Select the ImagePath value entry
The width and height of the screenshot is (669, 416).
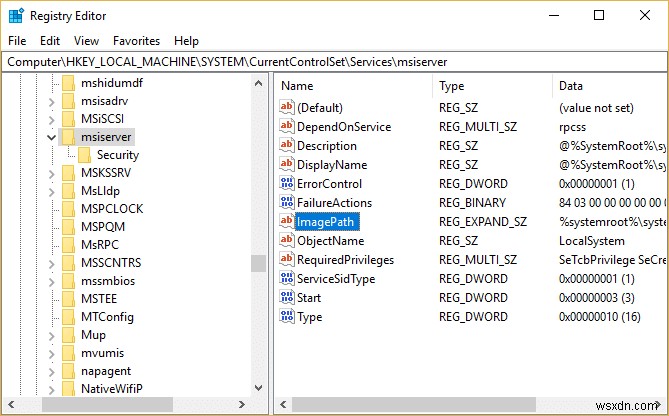(x=325, y=222)
